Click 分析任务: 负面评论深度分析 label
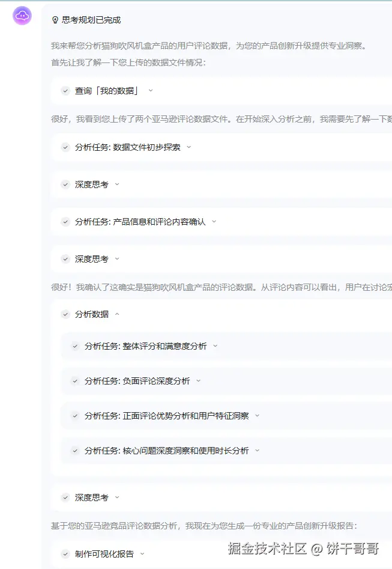Image resolution: width=392 pixels, height=569 pixels. click(137, 381)
